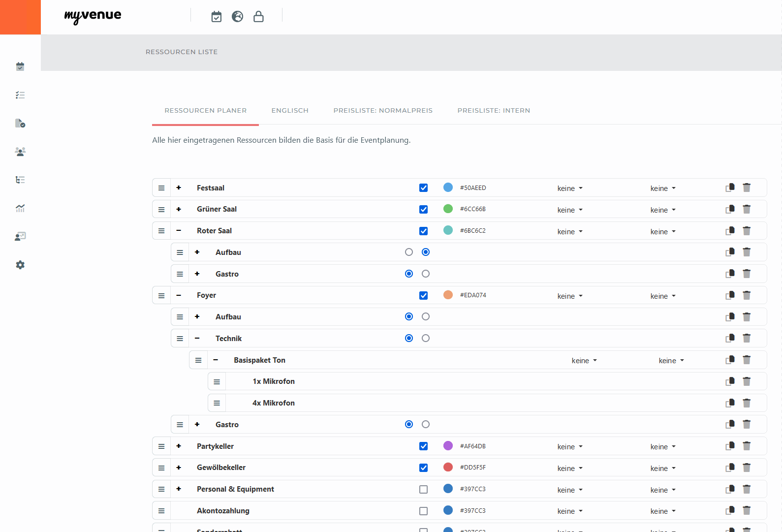Open the statistics chart icon in sidebar
The image size is (782, 532).
pos(20,208)
